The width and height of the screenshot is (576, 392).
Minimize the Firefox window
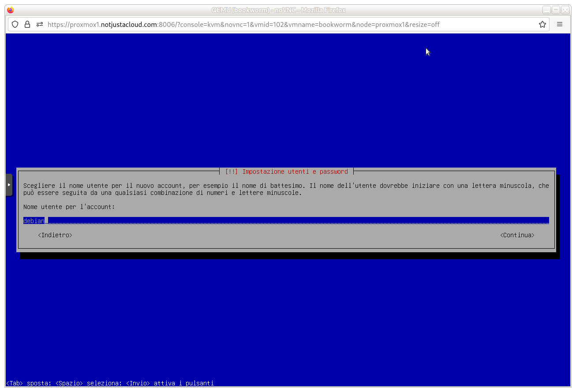546,10
